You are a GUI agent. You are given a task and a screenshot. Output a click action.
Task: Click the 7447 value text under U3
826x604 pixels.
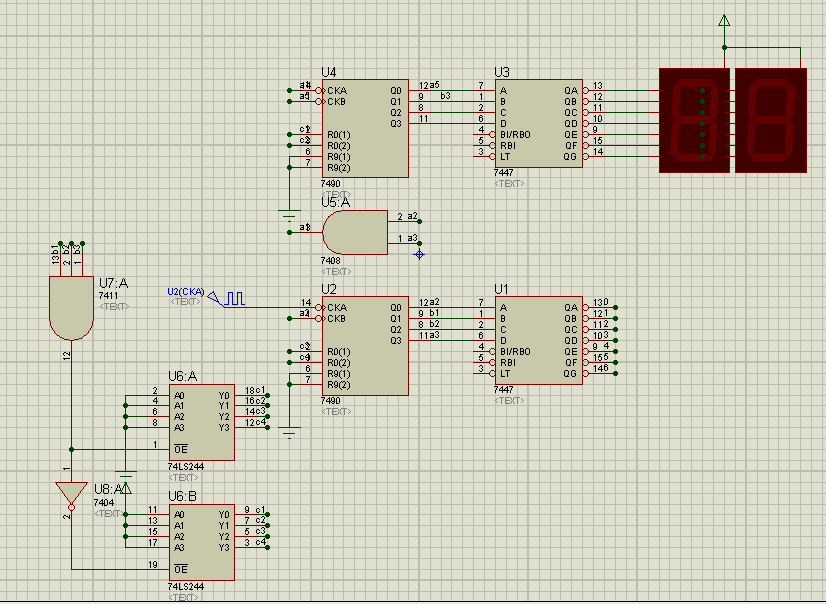(x=503, y=173)
